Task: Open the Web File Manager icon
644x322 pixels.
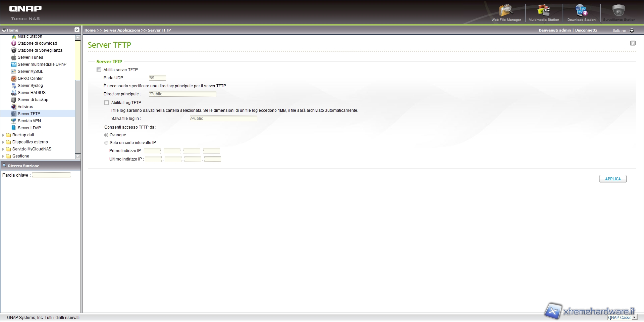Action: point(506,12)
